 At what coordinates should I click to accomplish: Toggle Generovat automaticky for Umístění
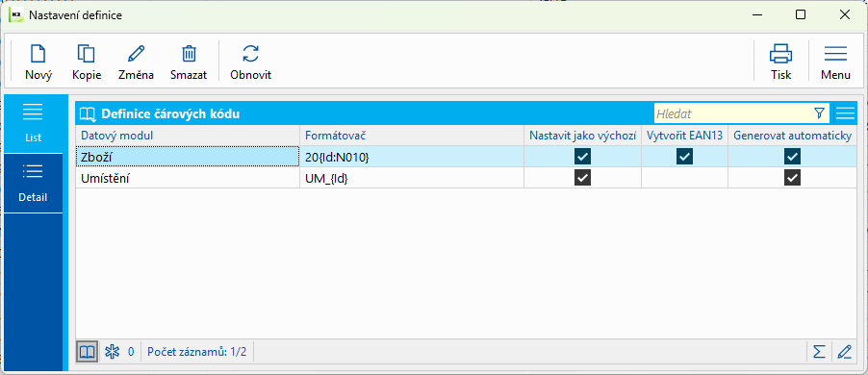[x=792, y=178]
